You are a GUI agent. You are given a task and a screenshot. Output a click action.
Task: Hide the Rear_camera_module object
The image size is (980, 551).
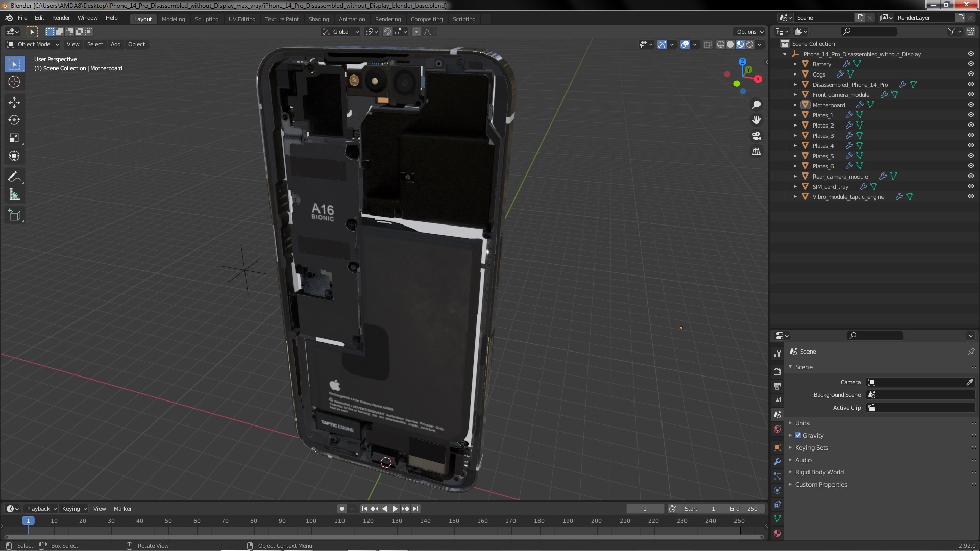pyautogui.click(x=971, y=176)
